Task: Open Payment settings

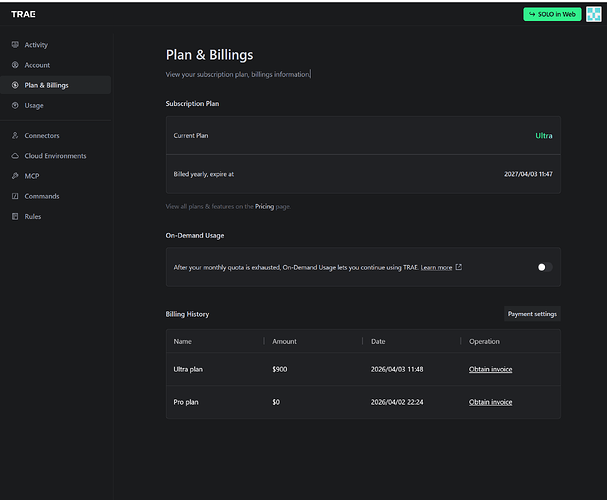Action: pyautogui.click(x=533, y=314)
